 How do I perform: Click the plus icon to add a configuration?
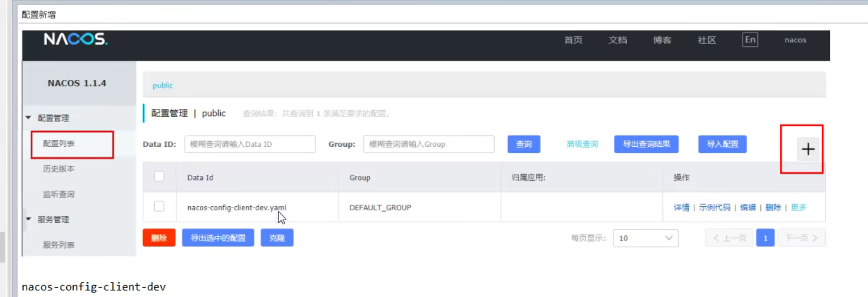(x=808, y=149)
